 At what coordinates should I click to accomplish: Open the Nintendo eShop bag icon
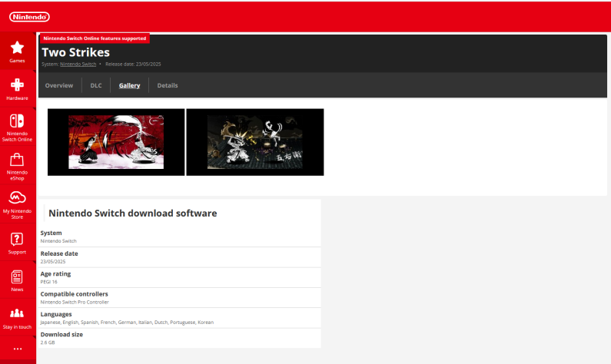click(x=17, y=160)
